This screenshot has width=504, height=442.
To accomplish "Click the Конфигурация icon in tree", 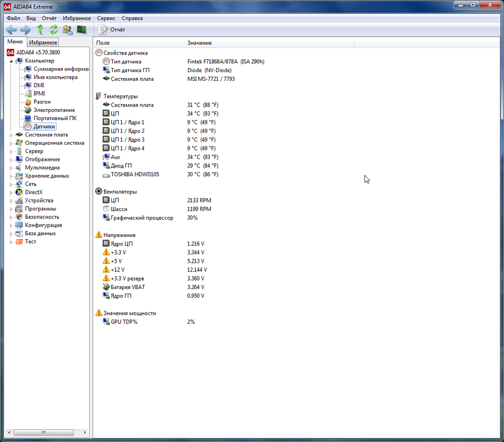I will (19, 225).
